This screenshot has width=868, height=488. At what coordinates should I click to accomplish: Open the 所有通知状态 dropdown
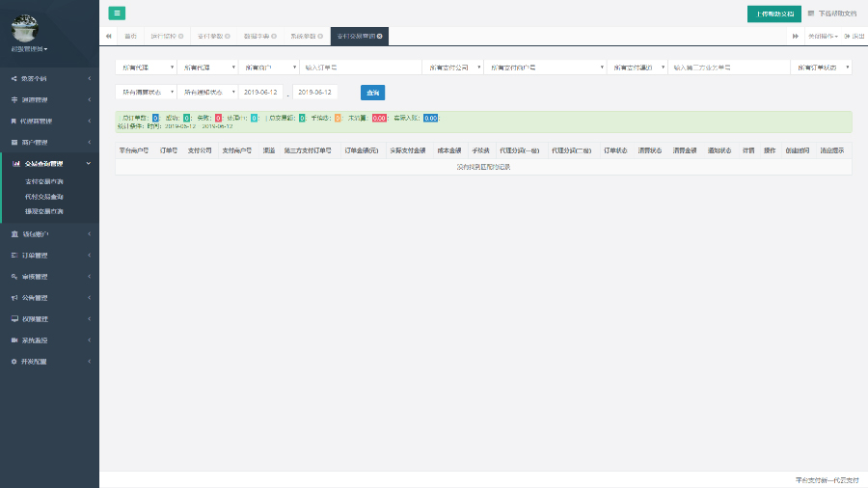pyautogui.click(x=207, y=93)
